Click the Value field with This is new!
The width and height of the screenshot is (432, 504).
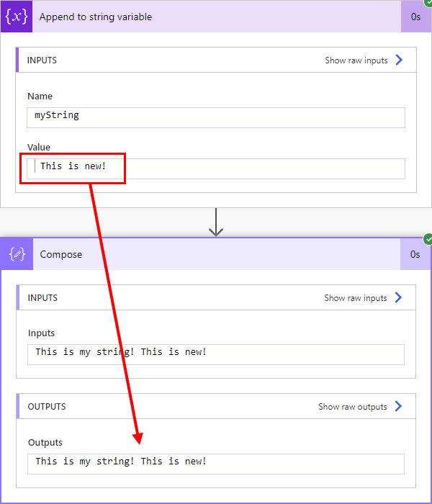(216, 168)
